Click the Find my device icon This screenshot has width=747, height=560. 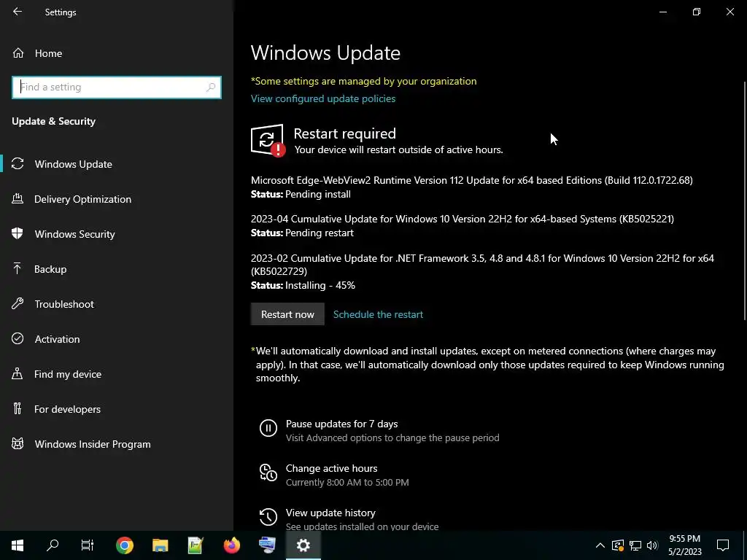18,374
